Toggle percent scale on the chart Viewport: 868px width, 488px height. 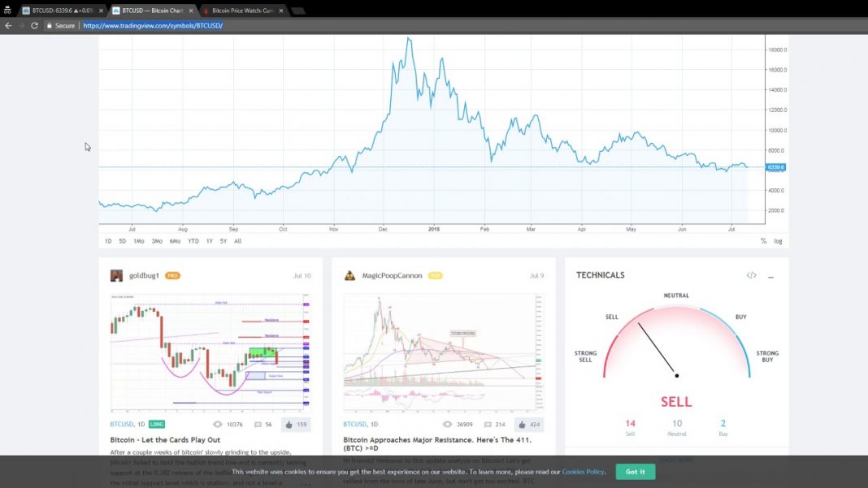click(x=763, y=241)
